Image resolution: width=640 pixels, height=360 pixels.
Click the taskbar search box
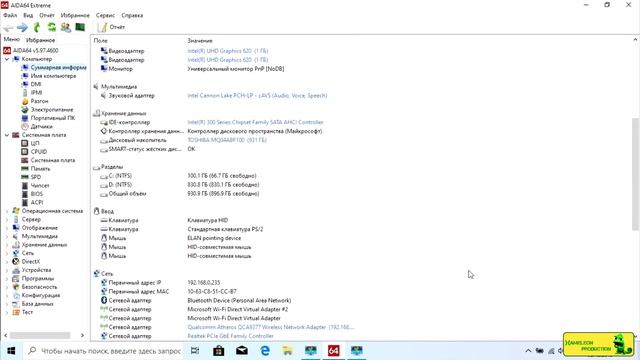pyautogui.click(x=104, y=351)
